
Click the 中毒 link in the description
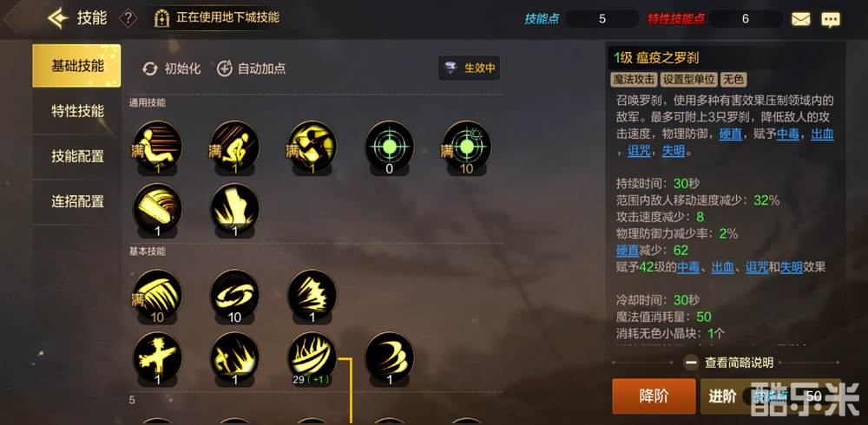[x=787, y=134]
